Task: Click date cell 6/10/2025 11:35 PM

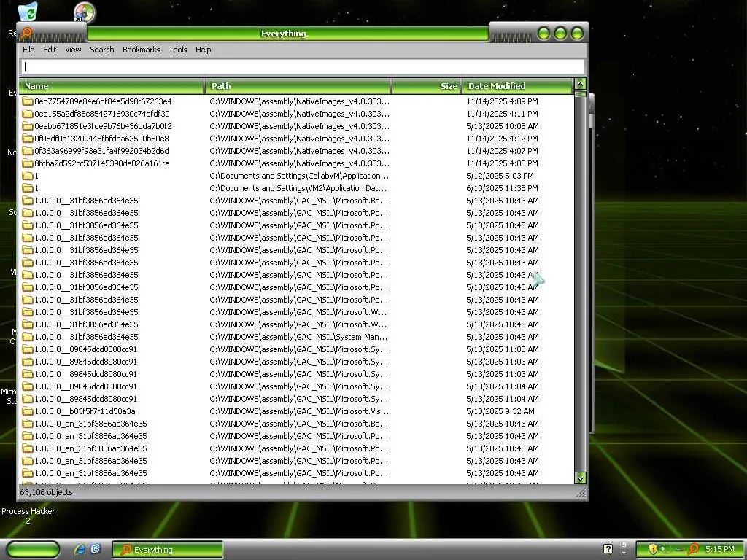Action: 502,188
